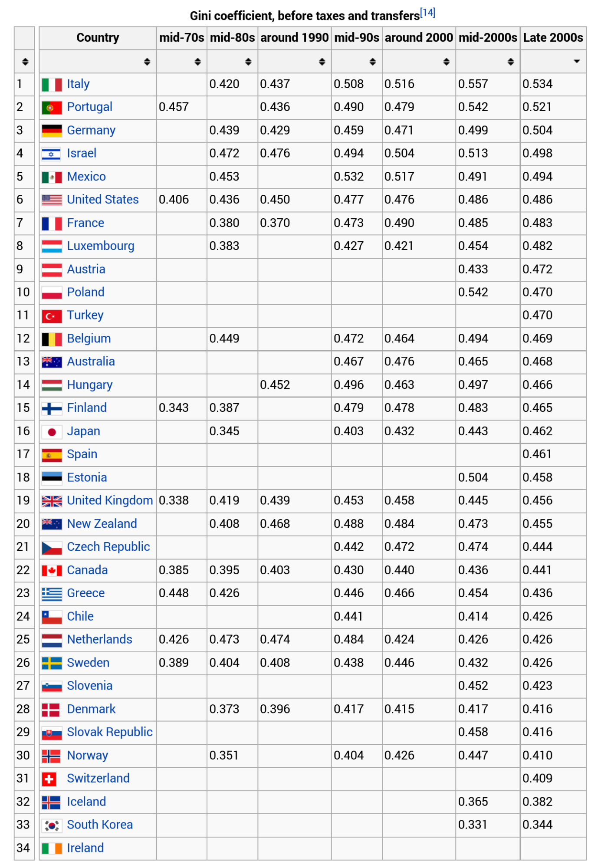Click the South Korea flag icon
This screenshot has height=868, width=601.
[x=52, y=825]
